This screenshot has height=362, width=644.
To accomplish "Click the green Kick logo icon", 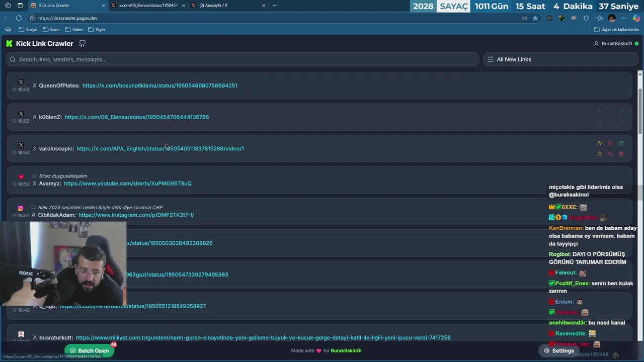I will (x=9, y=44).
